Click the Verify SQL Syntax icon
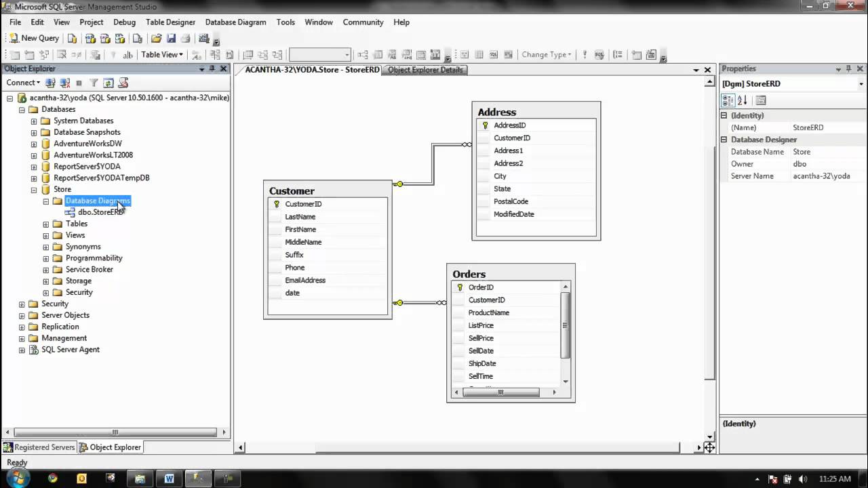Image resolution: width=868 pixels, height=488 pixels. coord(599,54)
